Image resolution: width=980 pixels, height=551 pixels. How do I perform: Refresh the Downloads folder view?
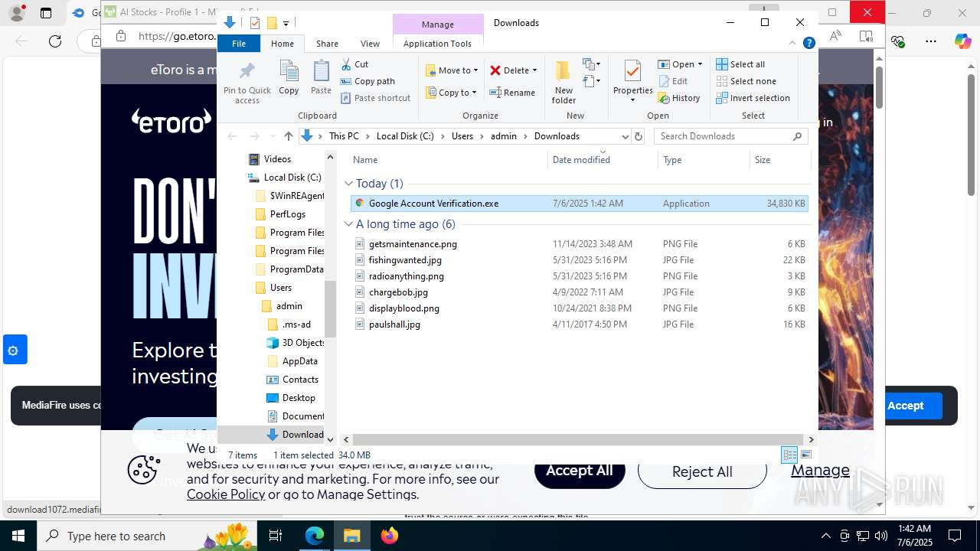tap(639, 136)
